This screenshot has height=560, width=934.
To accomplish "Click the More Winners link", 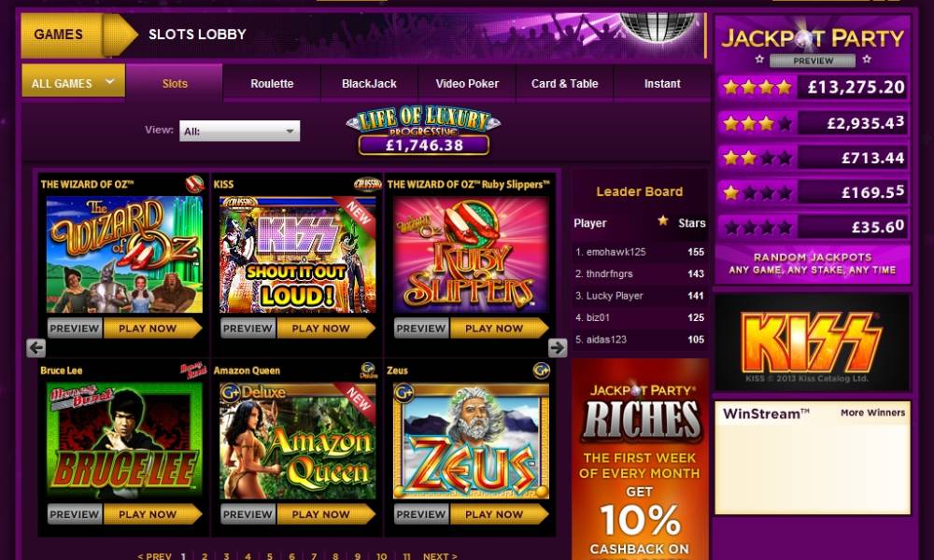I will pyautogui.click(x=872, y=413).
